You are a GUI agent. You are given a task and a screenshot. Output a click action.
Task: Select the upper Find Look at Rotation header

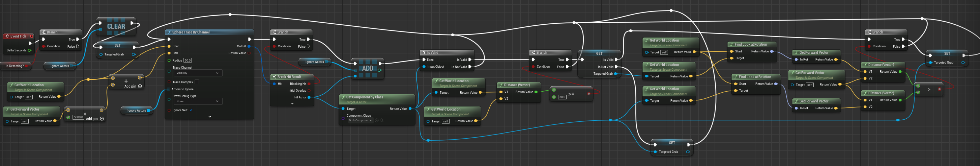(x=751, y=44)
